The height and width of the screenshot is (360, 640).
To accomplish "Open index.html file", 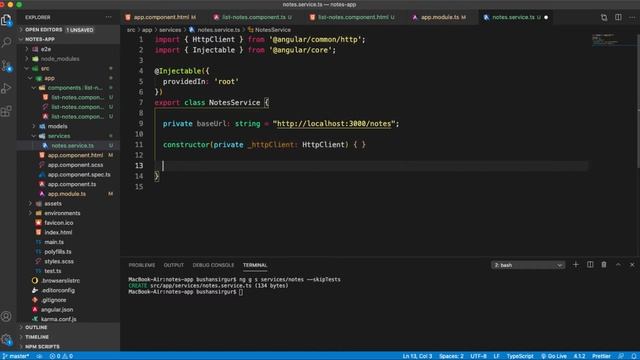I will click(x=58, y=232).
